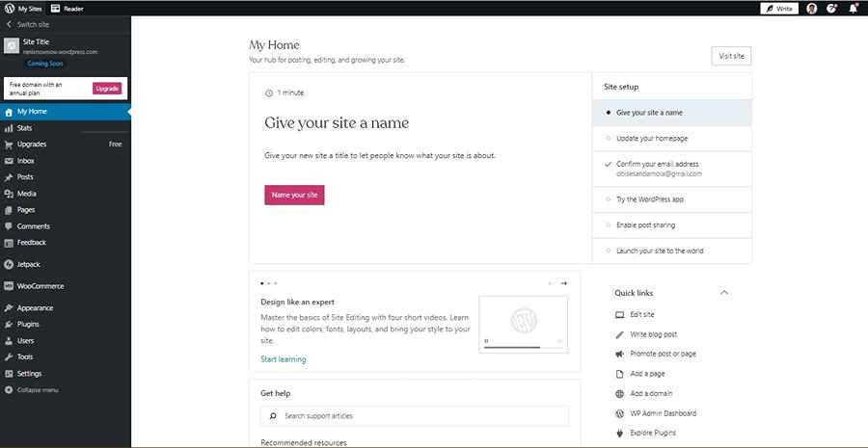Click the Comments sidebar icon
This screenshot has height=448, width=868.
(x=9, y=226)
